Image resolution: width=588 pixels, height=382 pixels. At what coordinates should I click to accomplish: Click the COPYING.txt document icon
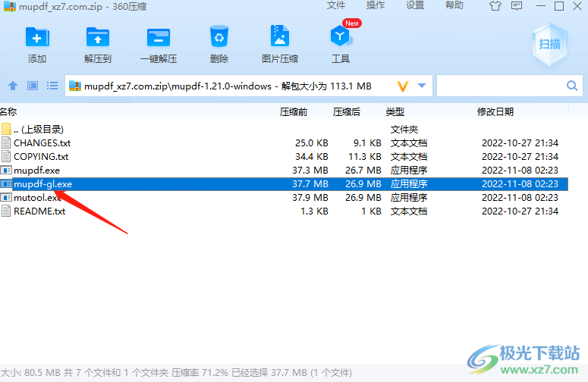6,156
